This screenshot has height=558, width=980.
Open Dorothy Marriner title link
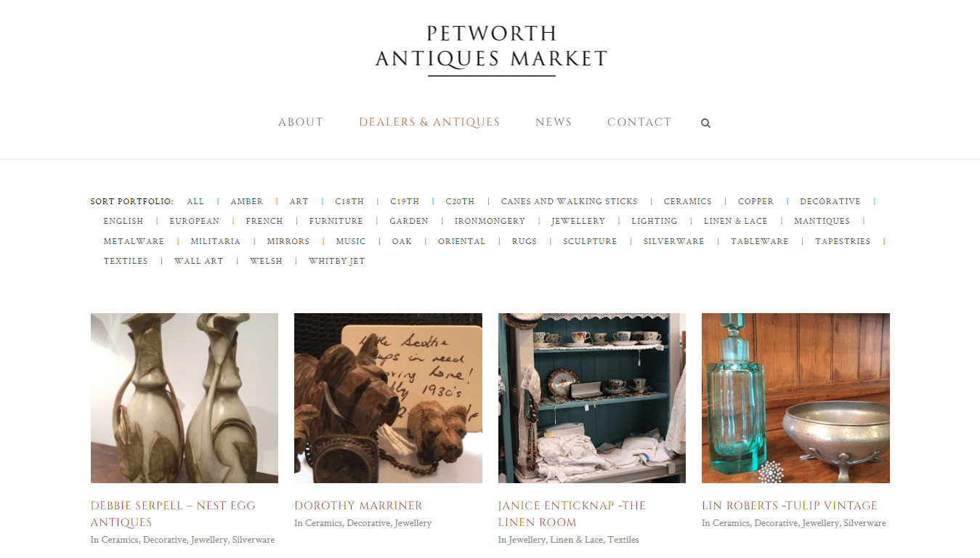click(358, 506)
